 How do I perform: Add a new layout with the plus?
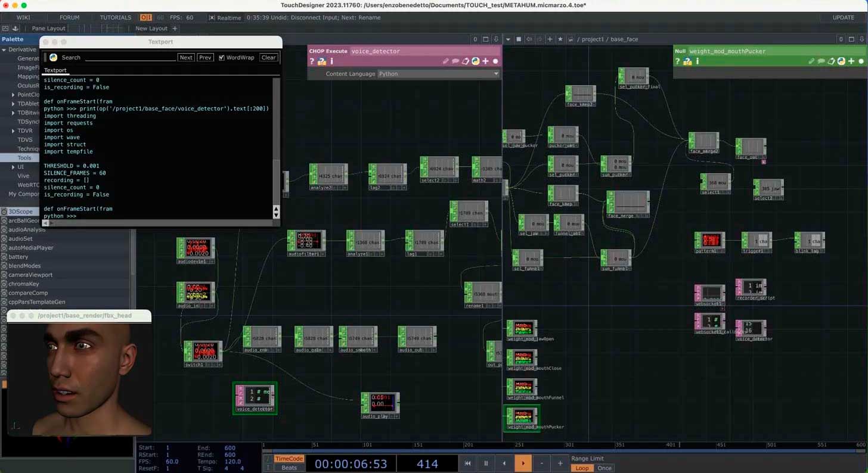point(175,28)
